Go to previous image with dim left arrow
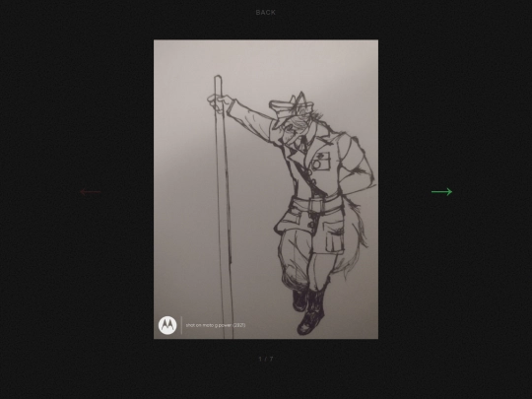 pos(91,192)
